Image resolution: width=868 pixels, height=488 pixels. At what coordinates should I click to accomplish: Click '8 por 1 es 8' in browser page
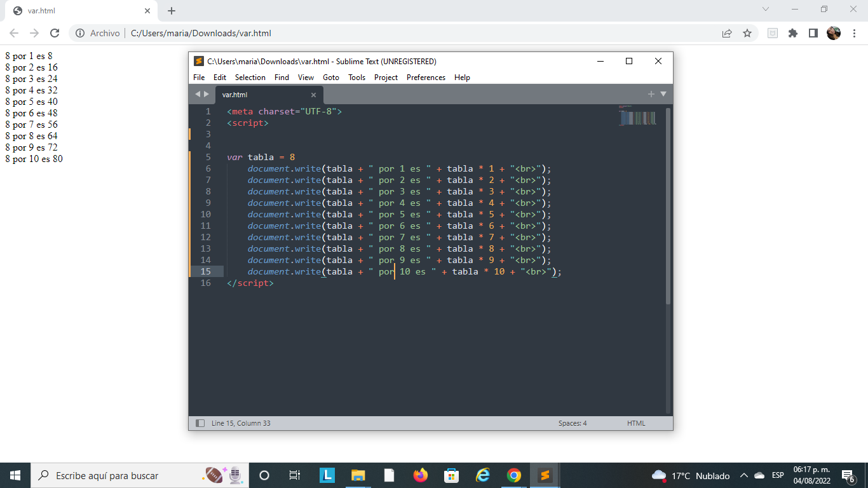click(29, 56)
